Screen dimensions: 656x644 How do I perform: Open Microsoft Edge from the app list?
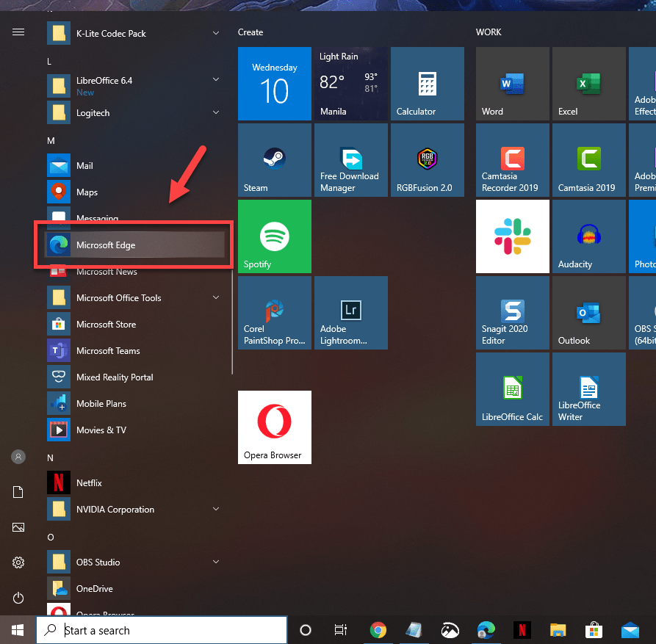[134, 245]
